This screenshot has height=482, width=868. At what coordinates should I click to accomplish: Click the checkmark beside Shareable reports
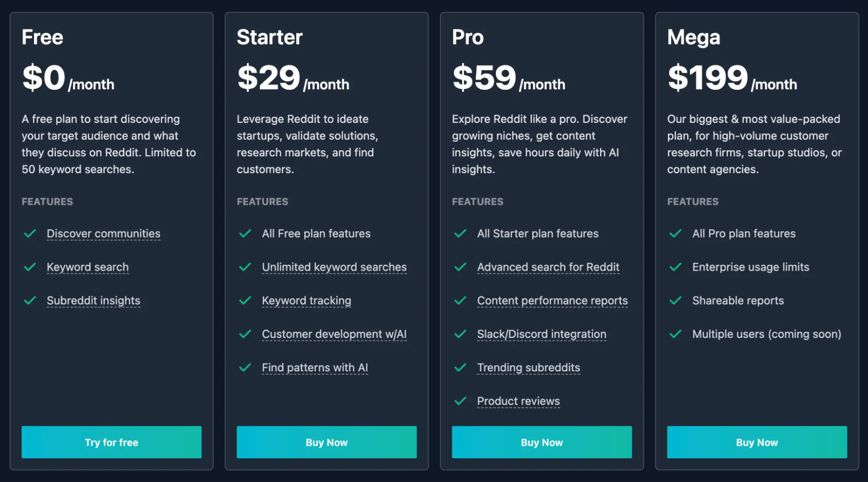[x=676, y=300]
